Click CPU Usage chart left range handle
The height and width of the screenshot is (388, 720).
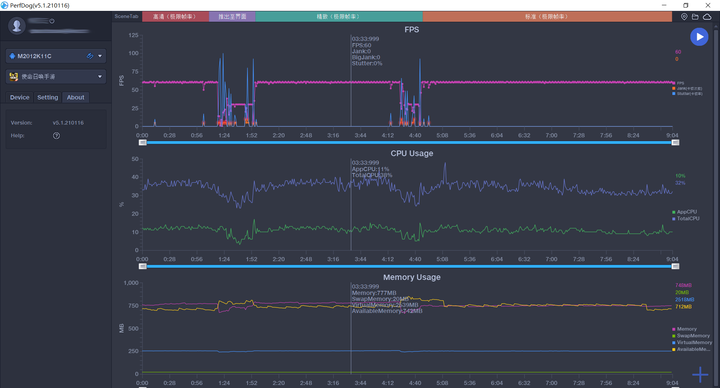click(143, 266)
